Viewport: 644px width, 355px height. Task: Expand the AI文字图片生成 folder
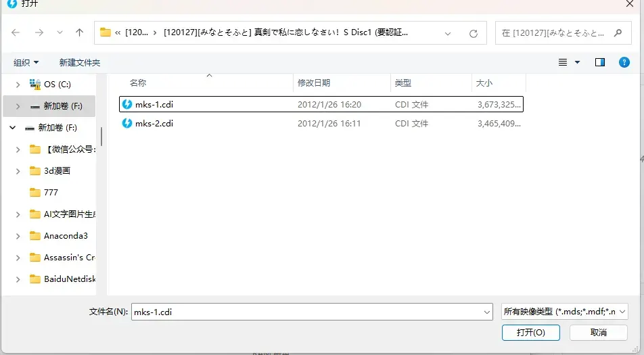(18, 214)
